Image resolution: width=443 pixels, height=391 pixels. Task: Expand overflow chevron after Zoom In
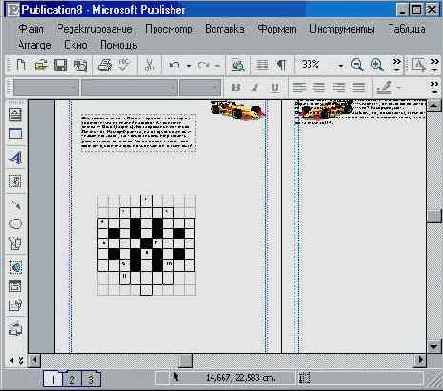[x=397, y=65]
